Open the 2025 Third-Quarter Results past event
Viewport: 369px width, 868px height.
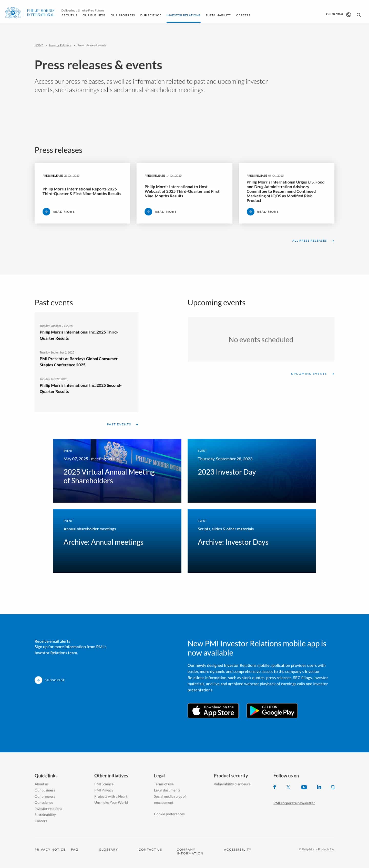pyautogui.click(x=79, y=335)
